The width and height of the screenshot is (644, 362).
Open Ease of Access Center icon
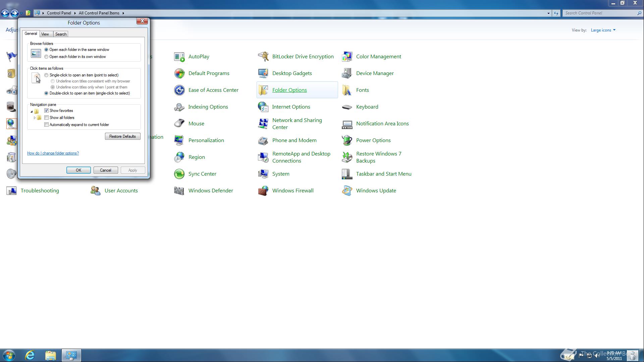179,90
